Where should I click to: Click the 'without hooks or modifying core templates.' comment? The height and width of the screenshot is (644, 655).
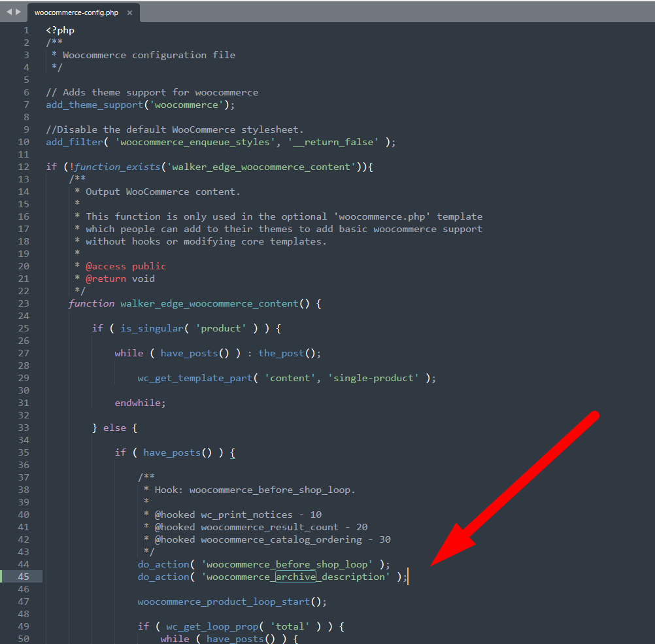pyautogui.click(x=207, y=241)
